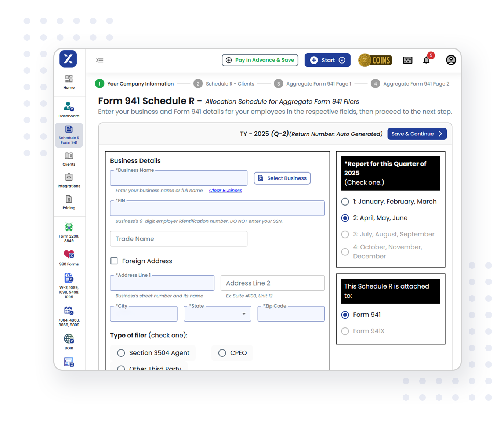Image resolution: width=504 pixels, height=435 pixels.
Task: Select the Clients sidebar icon
Action: pos(69,159)
